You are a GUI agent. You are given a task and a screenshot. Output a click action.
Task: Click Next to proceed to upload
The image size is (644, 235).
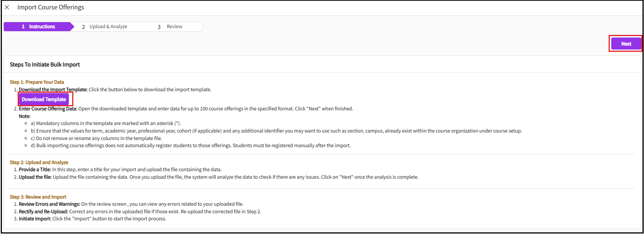626,44
